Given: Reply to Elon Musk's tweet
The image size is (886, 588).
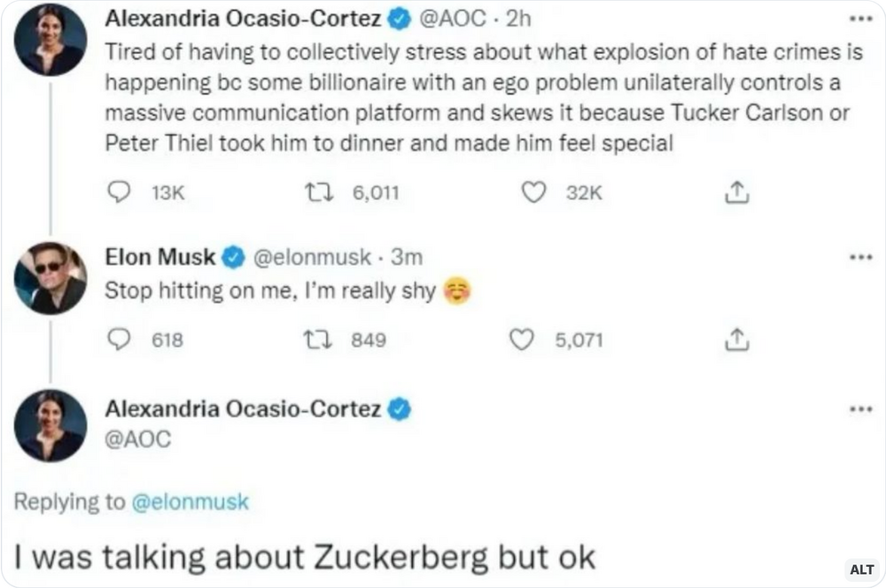Looking at the screenshot, I should tap(119, 339).
